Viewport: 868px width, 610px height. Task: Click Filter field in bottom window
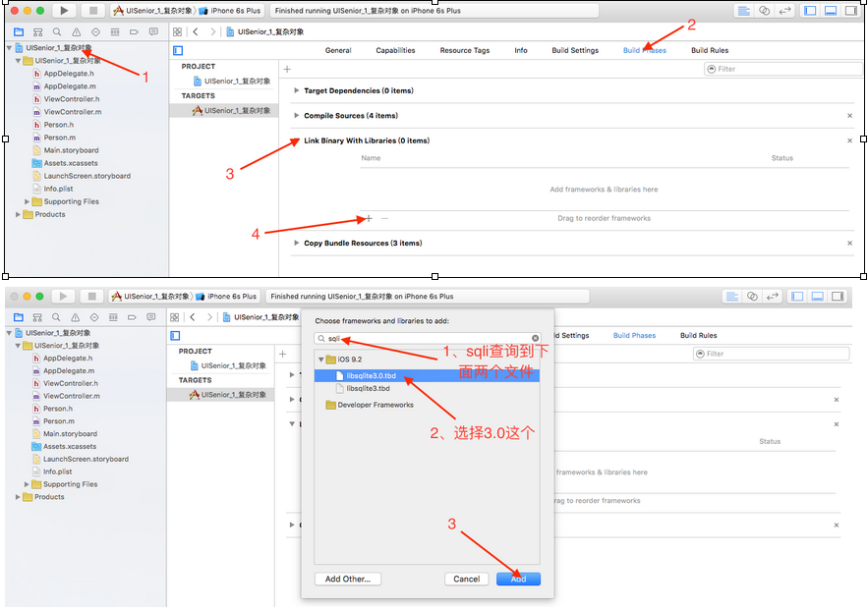(771, 354)
